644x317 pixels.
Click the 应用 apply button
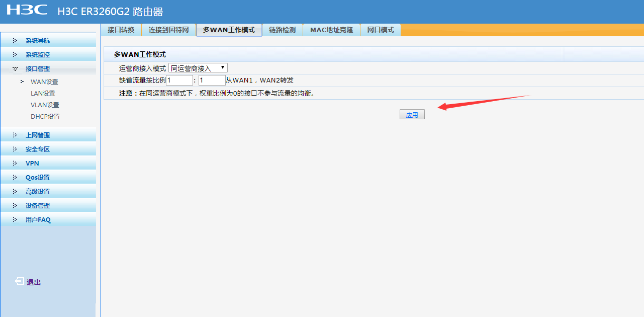tap(412, 115)
